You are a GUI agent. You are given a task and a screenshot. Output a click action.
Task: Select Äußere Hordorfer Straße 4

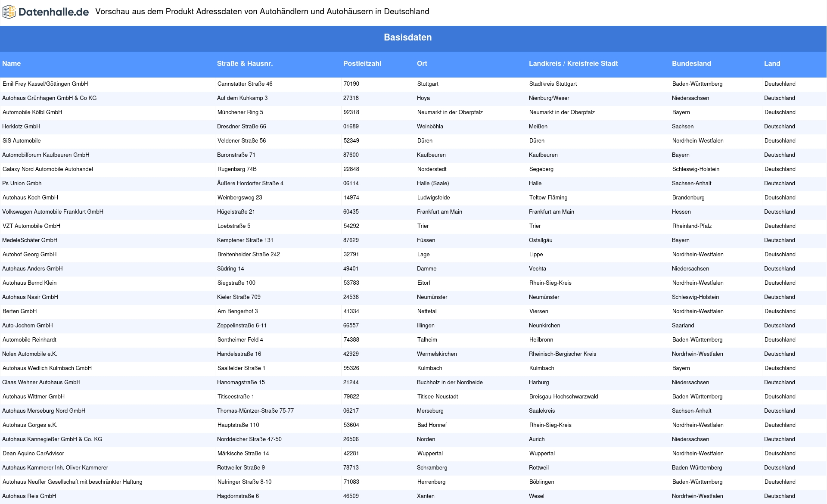click(x=250, y=184)
